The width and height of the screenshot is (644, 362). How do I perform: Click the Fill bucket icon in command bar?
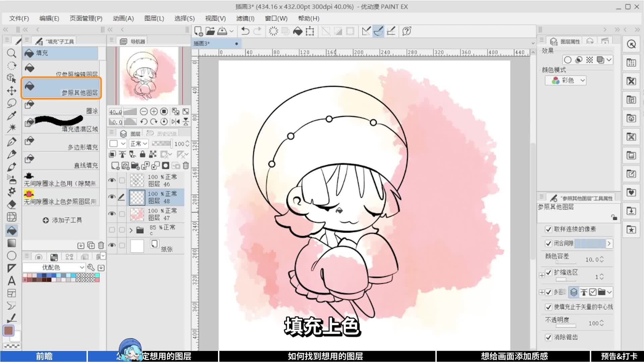(298, 31)
